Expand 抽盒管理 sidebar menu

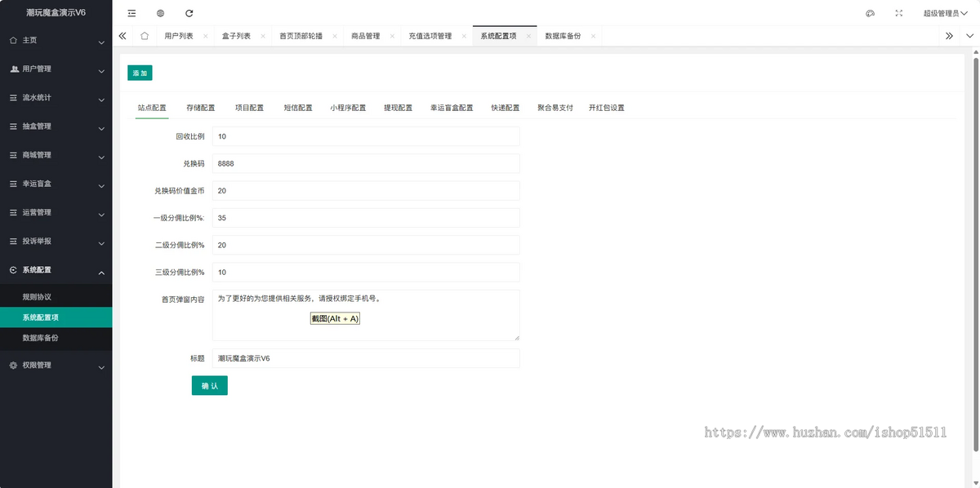pyautogui.click(x=56, y=126)
